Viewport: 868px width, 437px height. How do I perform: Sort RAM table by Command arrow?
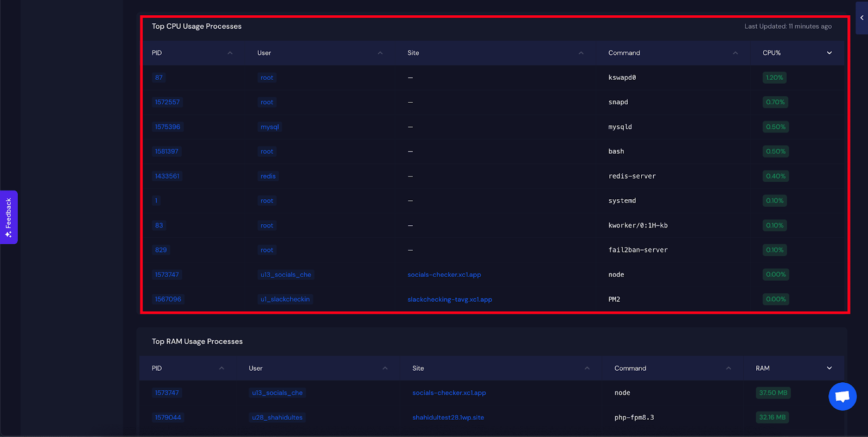[728, 369]
